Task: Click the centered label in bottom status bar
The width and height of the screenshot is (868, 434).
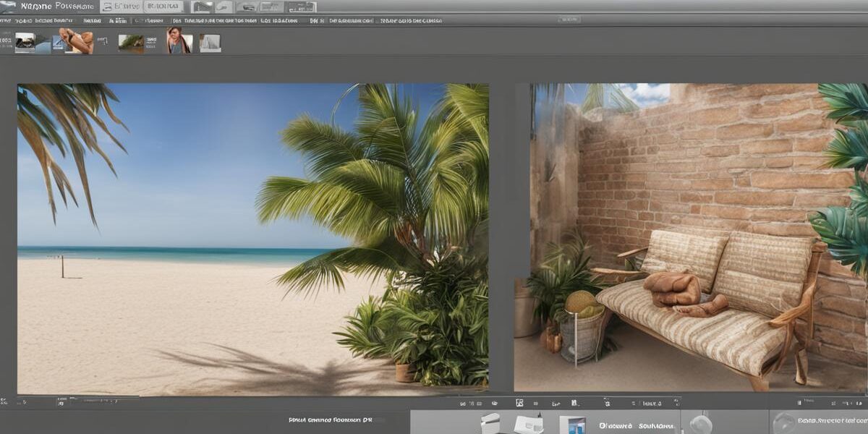Action: 329,420
